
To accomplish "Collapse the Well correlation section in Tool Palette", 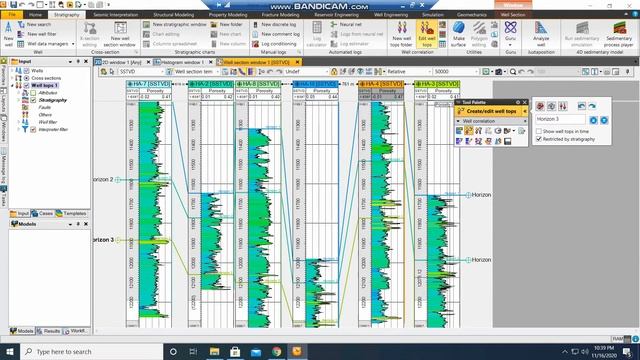I will [x=458, y=121].
